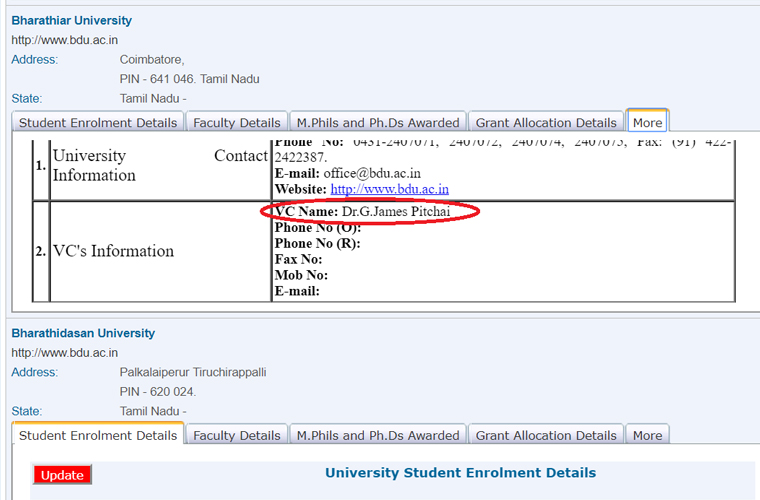
Task: Click the 'Fax No:' field label
Action: click(x=299, y=259)
